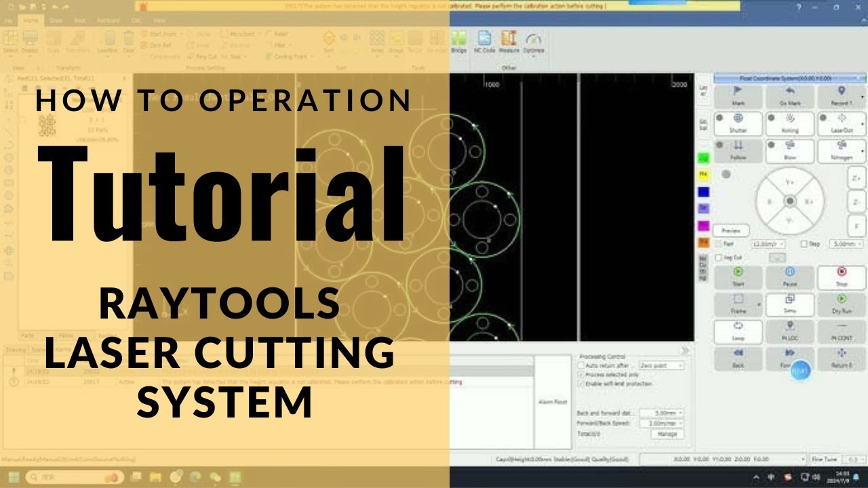Open the Machining side tab

[703, 268]
